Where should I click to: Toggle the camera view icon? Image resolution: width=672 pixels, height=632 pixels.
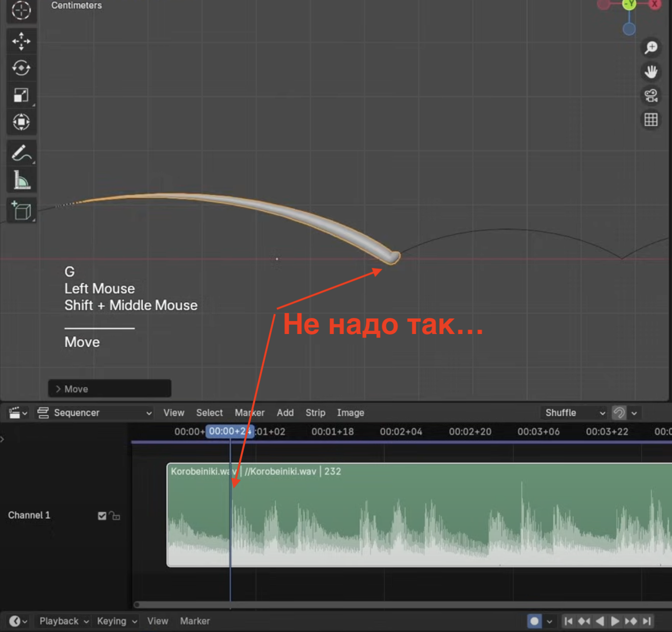coord(651,95)
